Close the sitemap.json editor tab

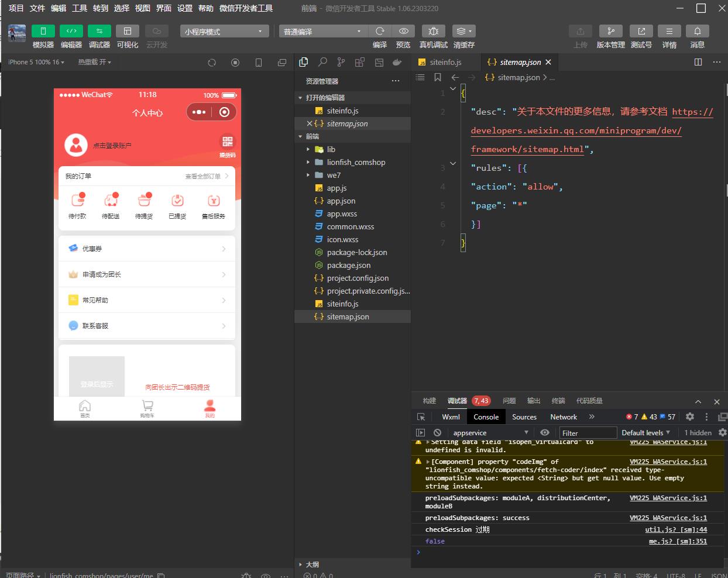[548, 62]
